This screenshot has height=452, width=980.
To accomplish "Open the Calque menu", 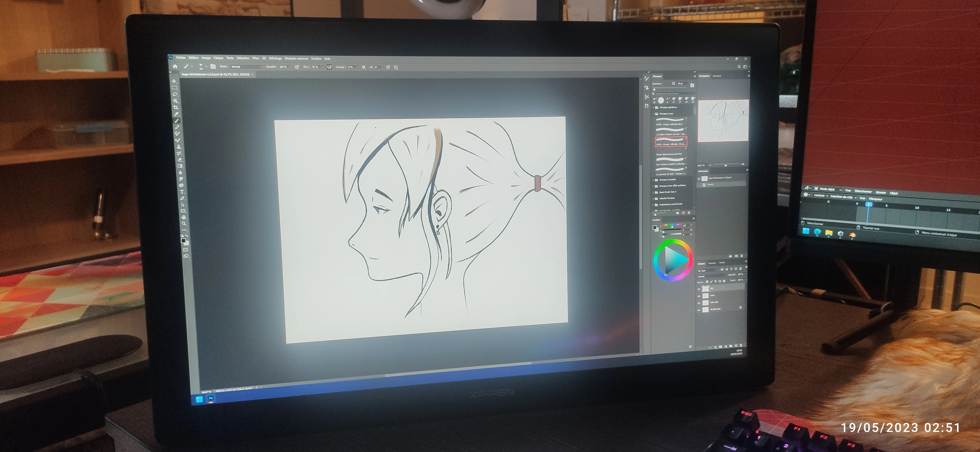I will [218, 58].
